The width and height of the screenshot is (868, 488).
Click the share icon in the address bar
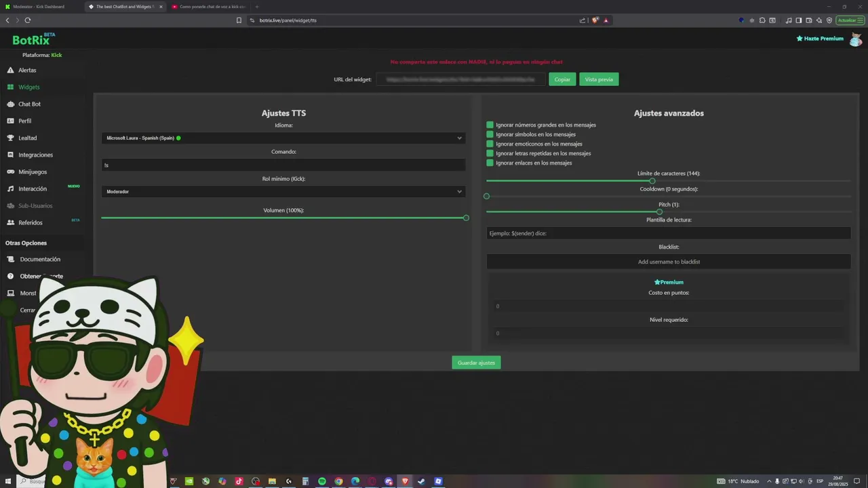[582, 20]
